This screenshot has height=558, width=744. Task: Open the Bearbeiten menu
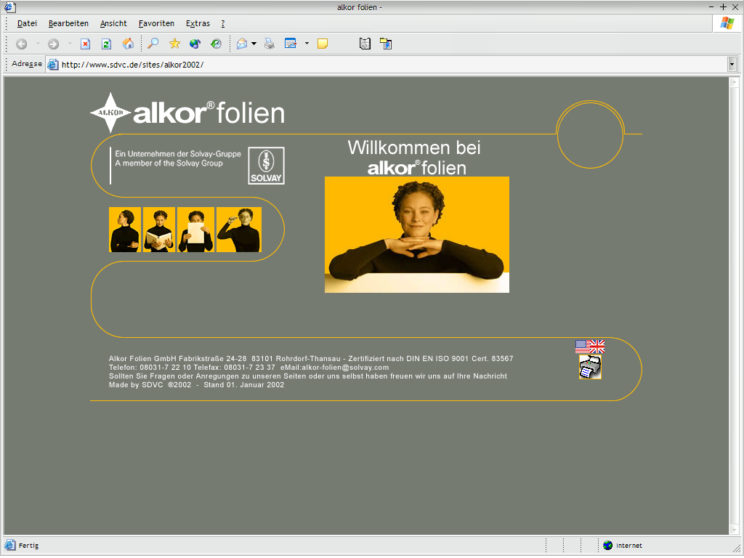point(68,23)
